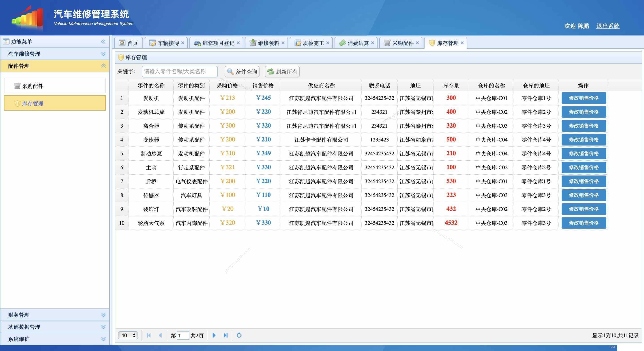The height and width of the screenshot is (351, 644).
Task: Click the shield icon of 库存管理 sidebar entry
Action: click(x=17, y=103)
